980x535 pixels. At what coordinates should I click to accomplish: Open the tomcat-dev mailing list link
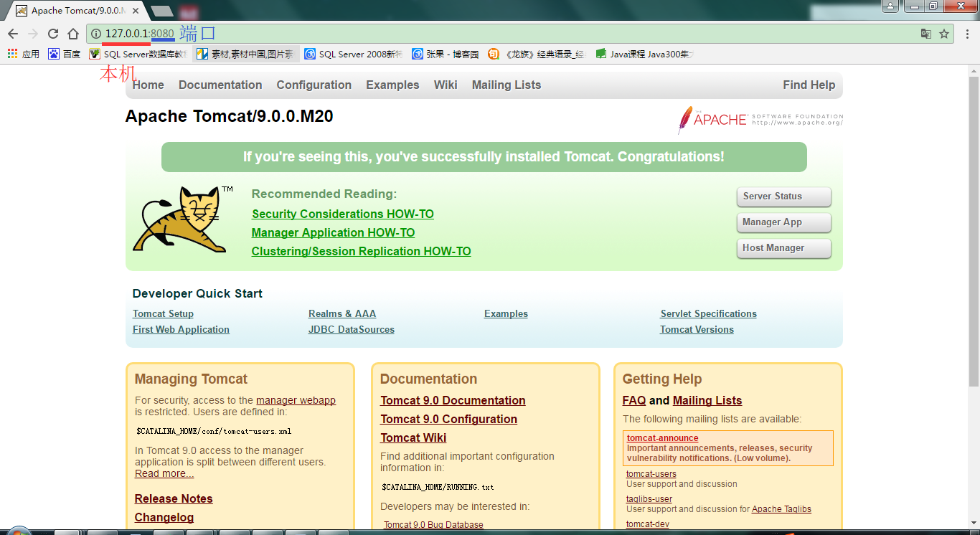pyautogui.click(x=648, y=524)
